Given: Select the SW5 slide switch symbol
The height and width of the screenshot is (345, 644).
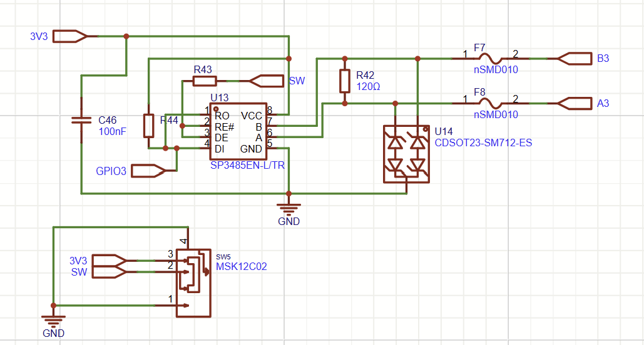Looking at the screenshot, I should coord(193,282).
